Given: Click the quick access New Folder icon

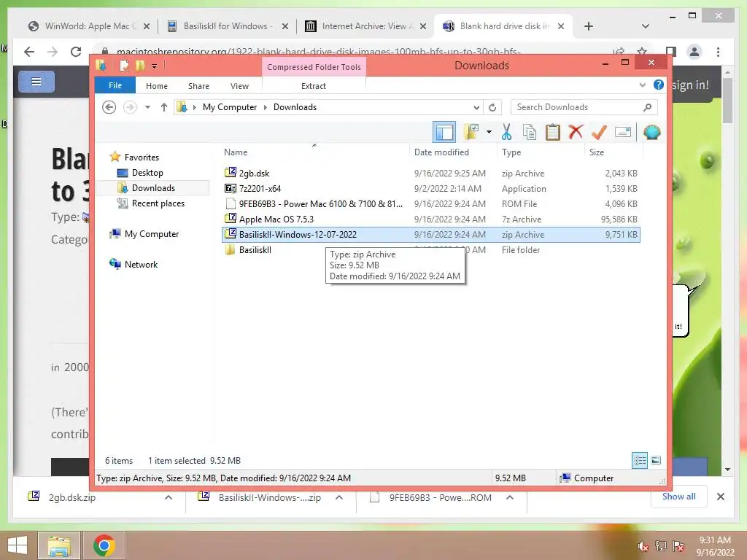Looking at the screenshot, I should 140,65.
